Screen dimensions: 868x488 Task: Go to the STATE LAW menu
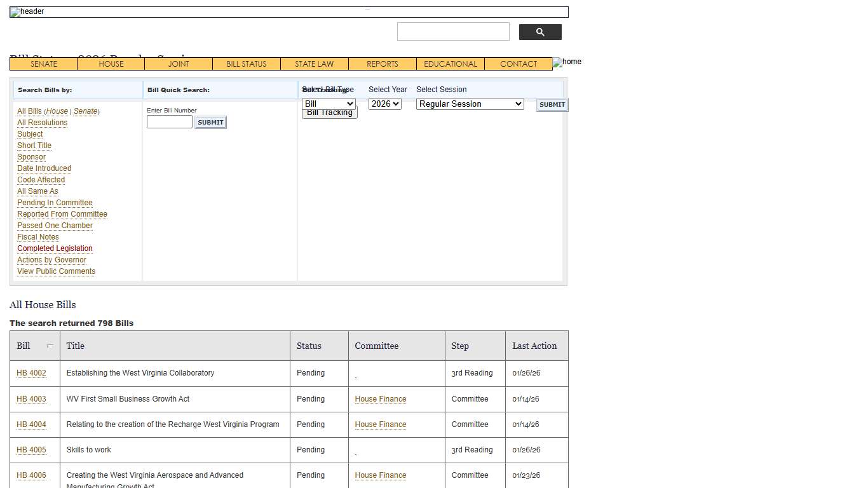click(314, 64)
